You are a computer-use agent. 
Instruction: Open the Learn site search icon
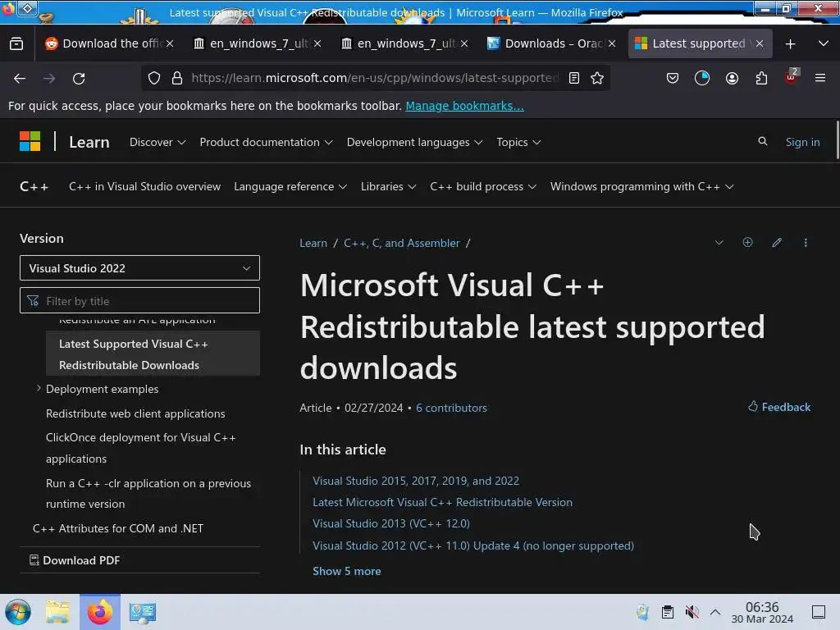[x=762, y=141]
